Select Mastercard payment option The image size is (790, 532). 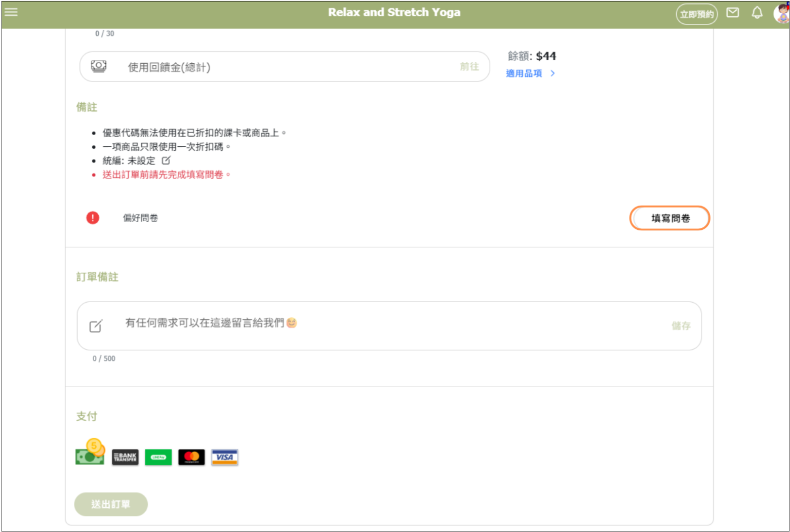coord(191,457)
